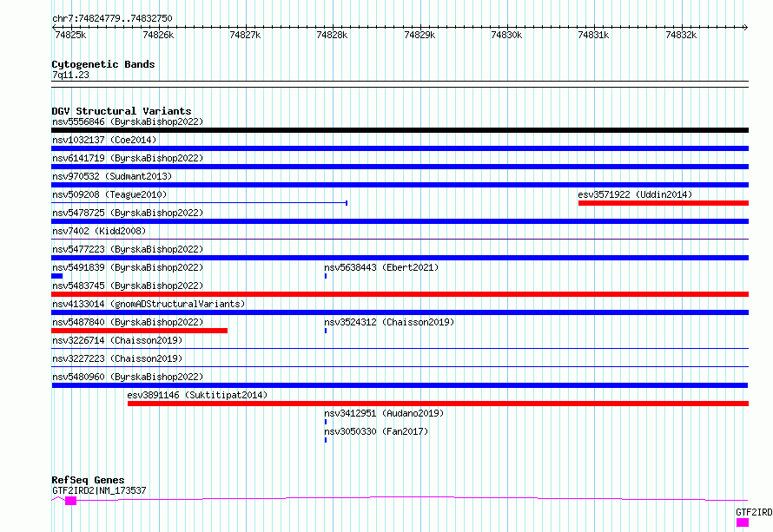Select the red esv3891146 variant bar
This screenshot has width=773, height=532.
[x=439, y=404]
